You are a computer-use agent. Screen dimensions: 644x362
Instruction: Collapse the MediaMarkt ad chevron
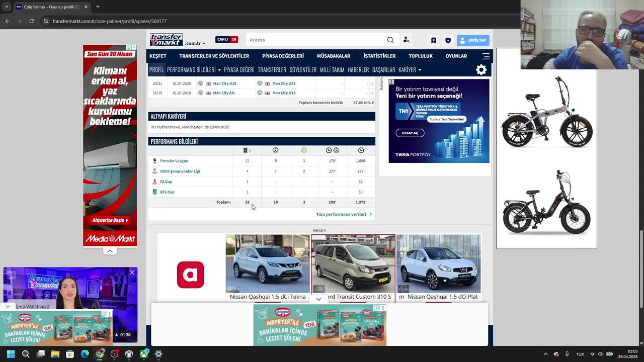[110, 251]
